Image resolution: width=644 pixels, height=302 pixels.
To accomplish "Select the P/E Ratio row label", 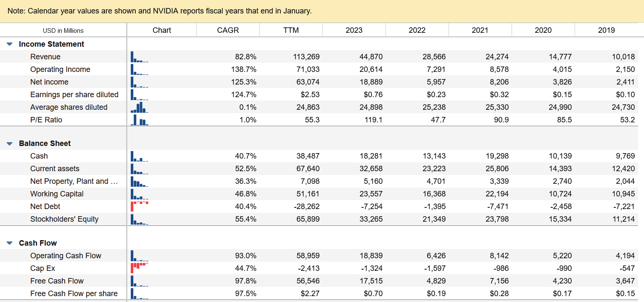I will point(46,120).
